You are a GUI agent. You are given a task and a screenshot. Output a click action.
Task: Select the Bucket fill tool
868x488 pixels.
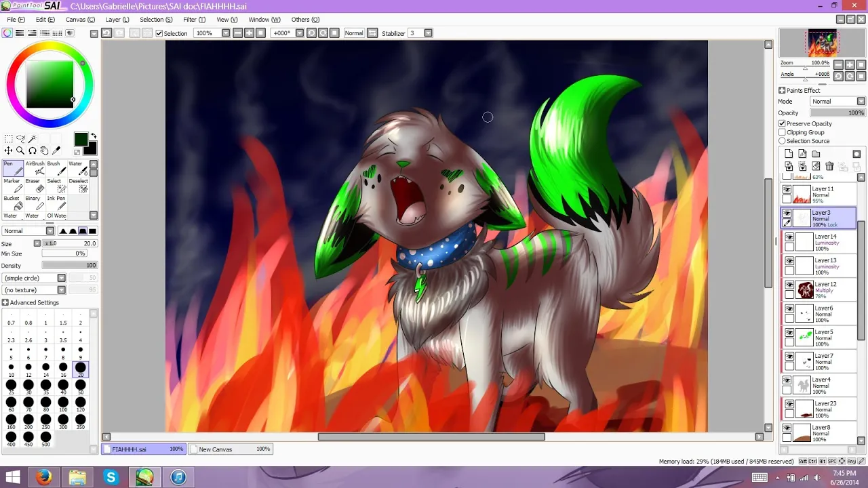pos(12,203)
